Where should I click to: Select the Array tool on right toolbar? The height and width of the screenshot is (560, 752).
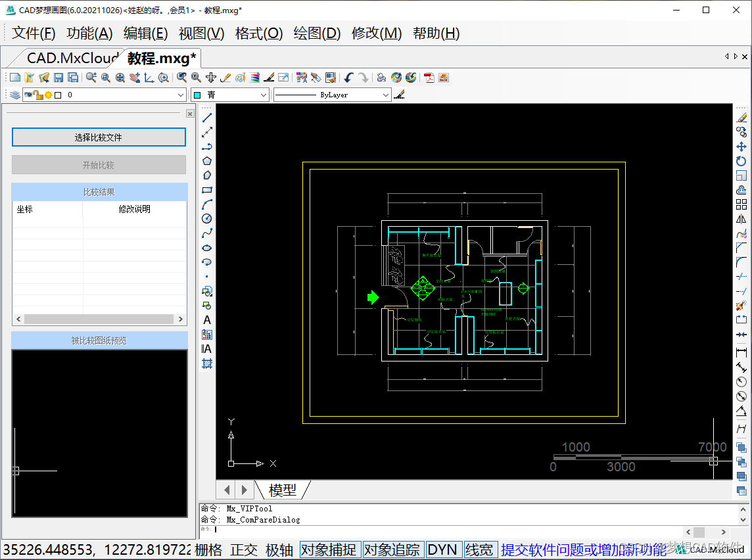click(741, 204)
